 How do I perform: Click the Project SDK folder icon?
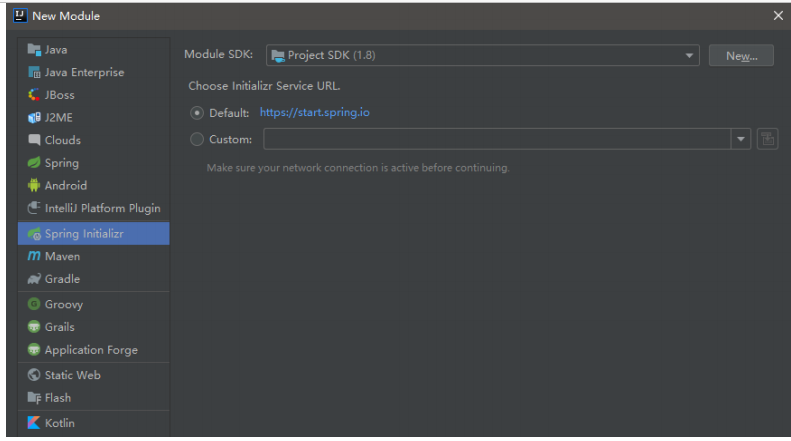(x=278, y=56)
